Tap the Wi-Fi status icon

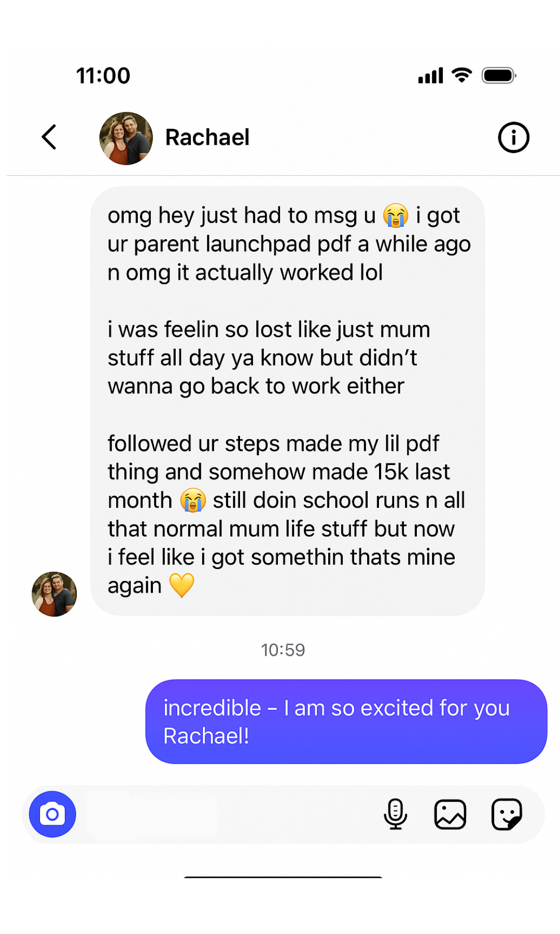pos(461,75)
